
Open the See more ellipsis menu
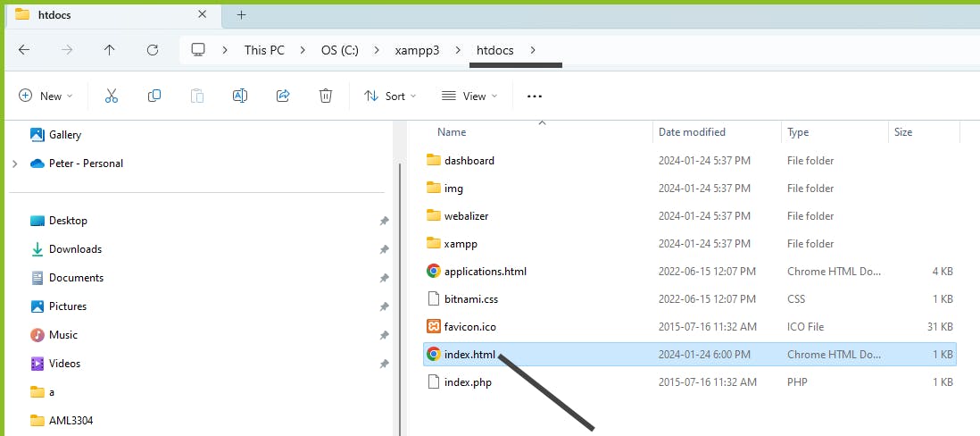coord(535,96)
